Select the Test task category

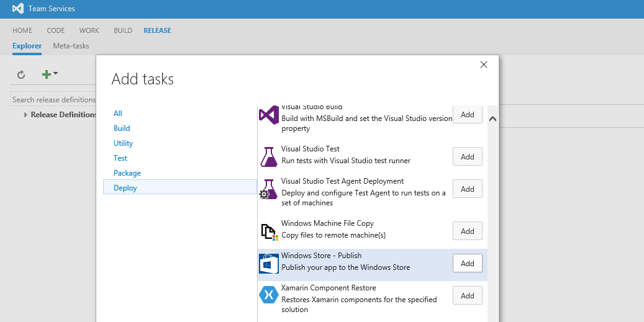click(x=120, y=158)
